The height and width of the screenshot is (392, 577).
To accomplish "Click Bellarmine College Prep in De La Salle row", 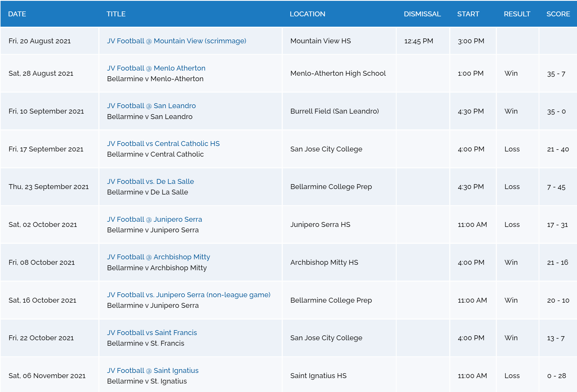I will tap(331, 187).
